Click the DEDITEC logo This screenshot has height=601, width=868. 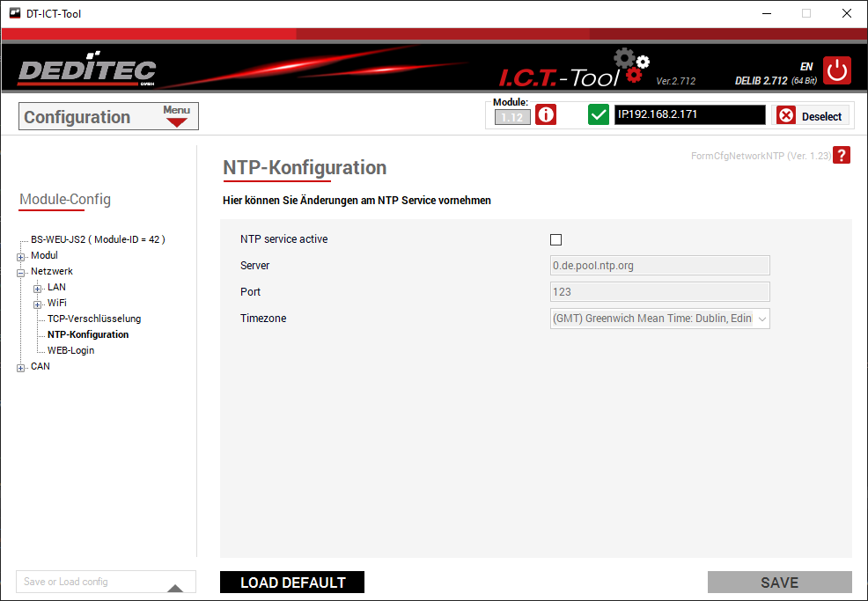(86, 72)
